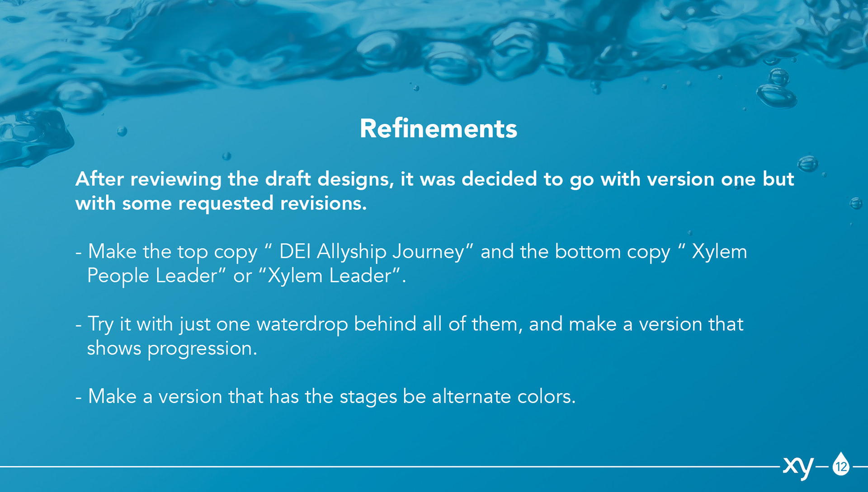Click the bubble right of the word "but"
The image size is (868, 492).
[x=808, y=163]
